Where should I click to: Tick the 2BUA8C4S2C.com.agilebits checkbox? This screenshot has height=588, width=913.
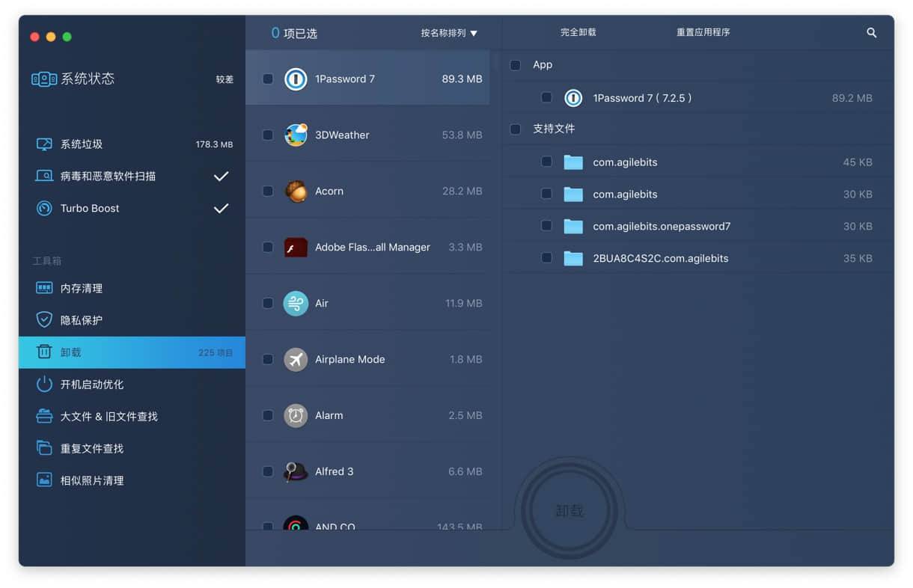[546, 257]
